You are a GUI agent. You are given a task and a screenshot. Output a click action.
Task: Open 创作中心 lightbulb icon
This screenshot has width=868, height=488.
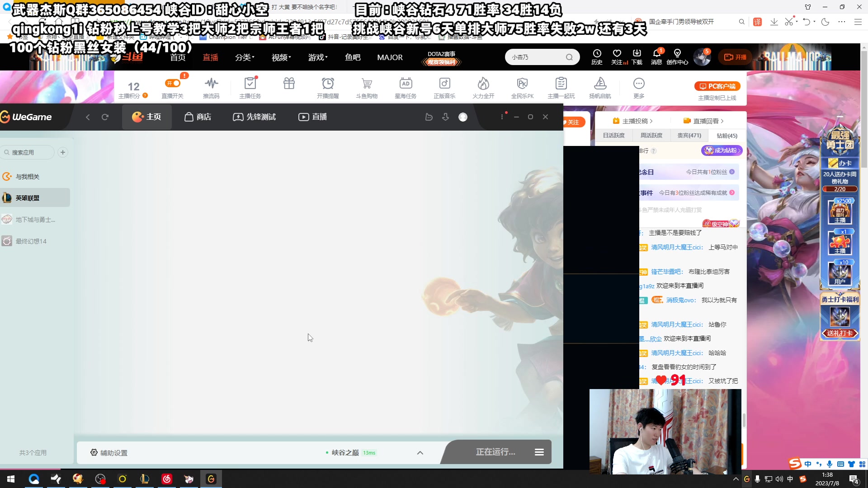(677, 57)
